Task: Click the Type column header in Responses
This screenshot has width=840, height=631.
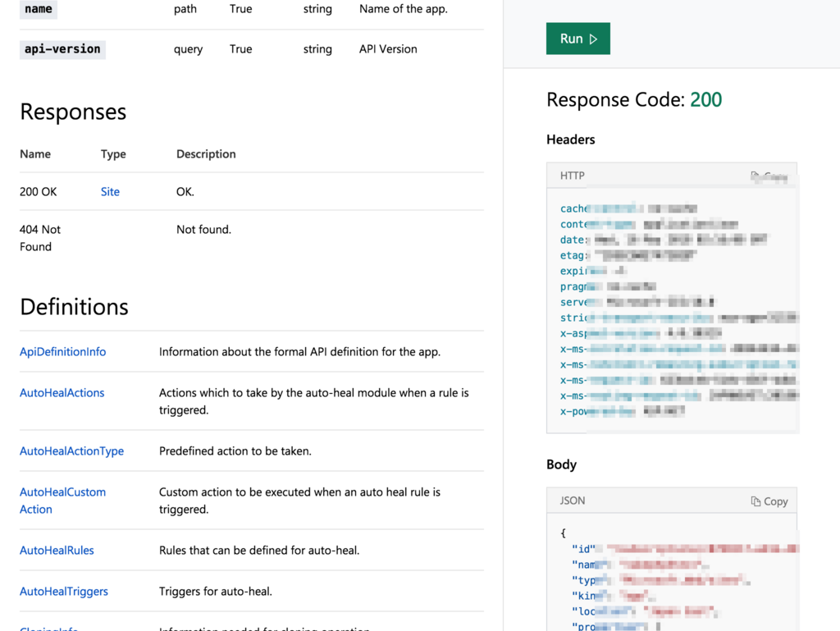Action: (x=113, y=153)
